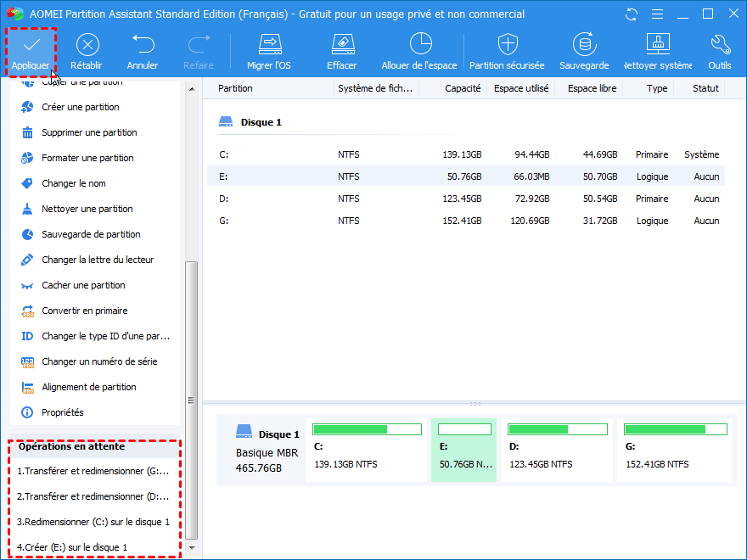Select Supprimer une partition
This screenshot has width=747, height=560.
tap(89, 132)
